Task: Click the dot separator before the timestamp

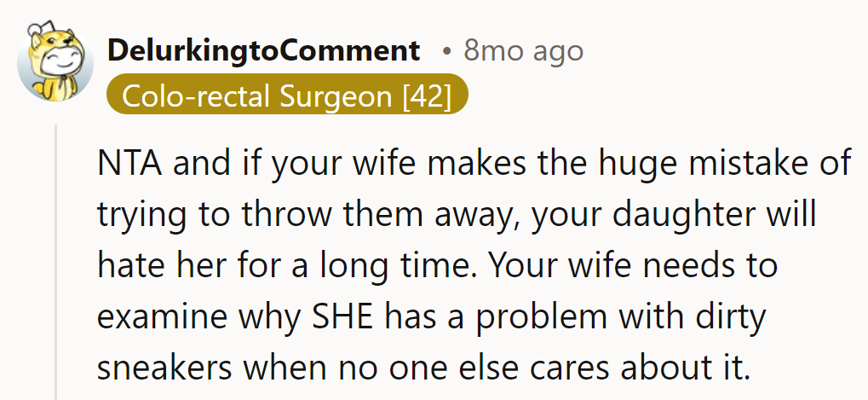Action: coord(446,51)
